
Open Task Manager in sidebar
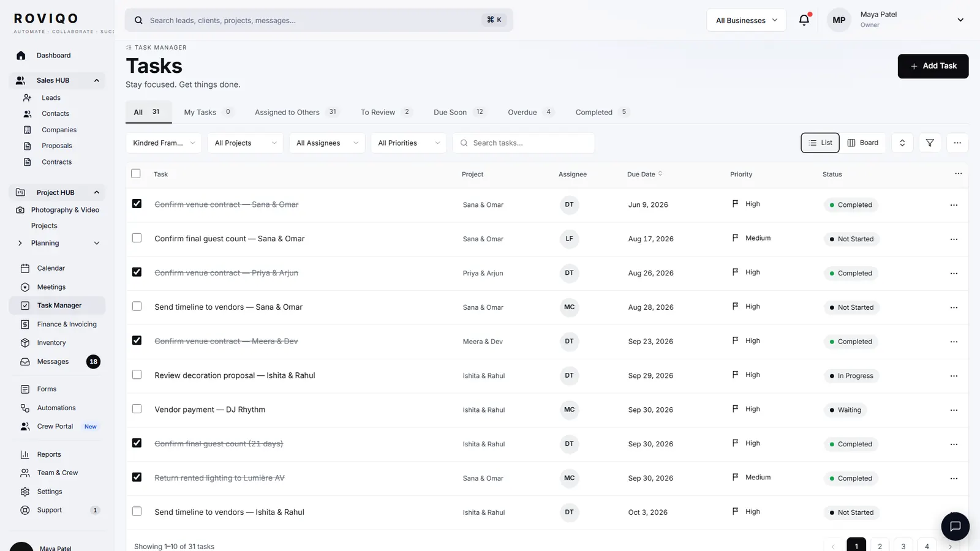(x=58, y=305)
